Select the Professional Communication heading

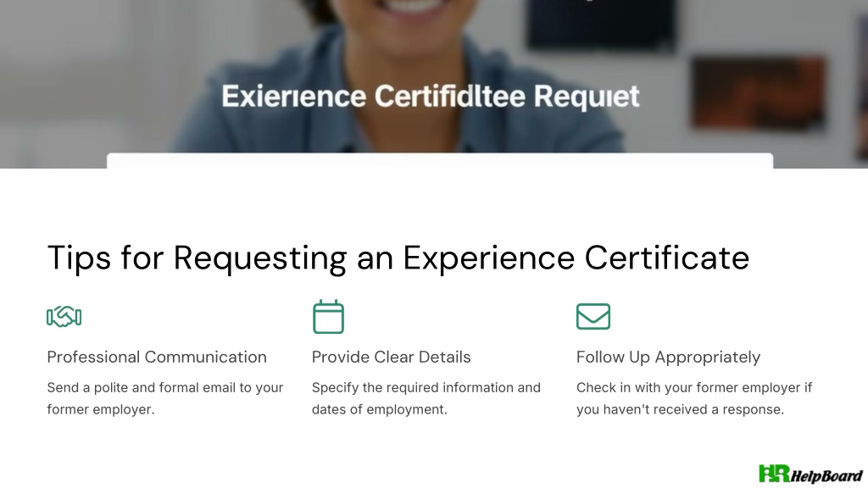coord(157,357)
